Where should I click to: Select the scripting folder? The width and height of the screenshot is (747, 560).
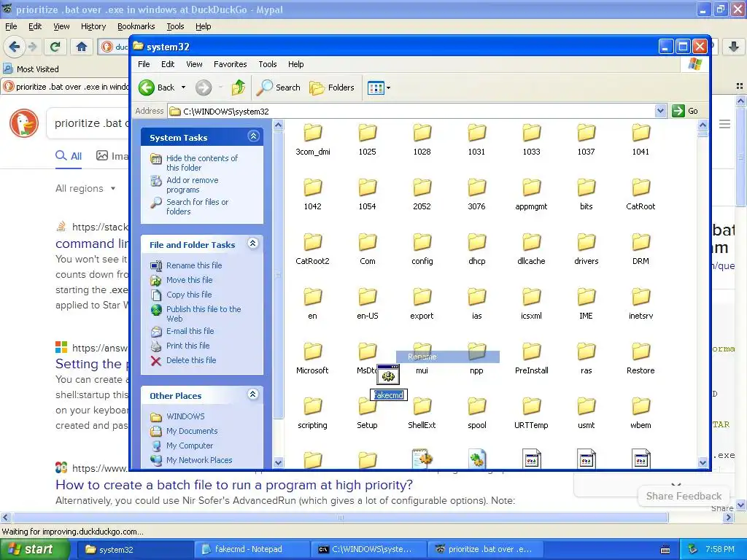tap(312, 413)
